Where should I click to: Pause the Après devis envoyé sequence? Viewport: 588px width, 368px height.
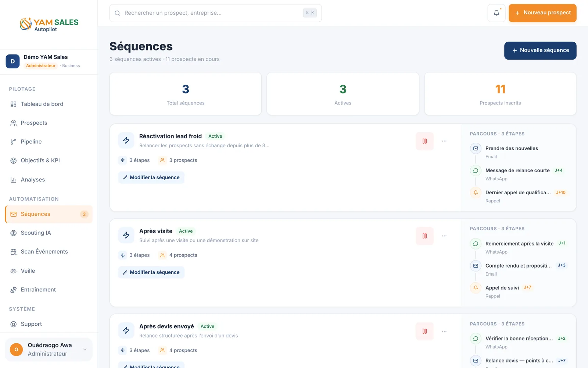coord(424,331)
